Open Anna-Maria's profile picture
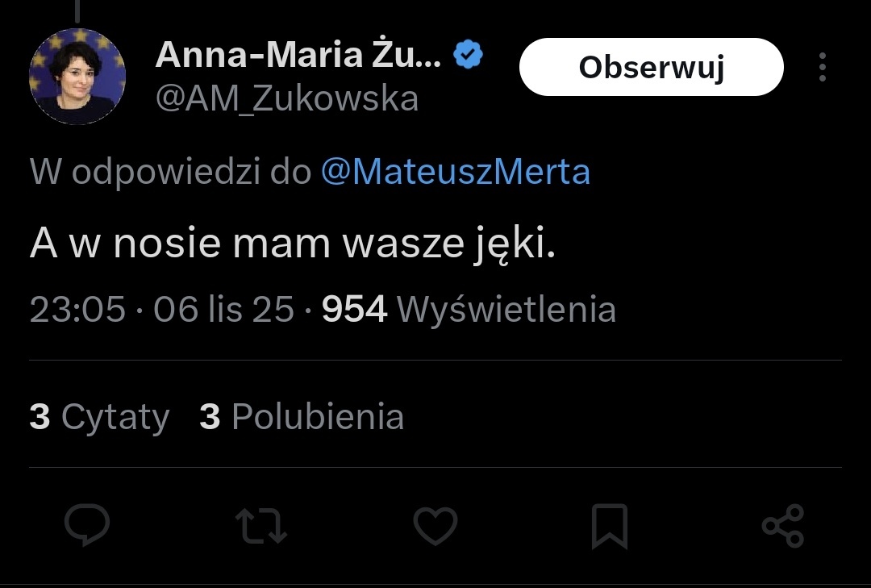 click(x=77, y=77)
